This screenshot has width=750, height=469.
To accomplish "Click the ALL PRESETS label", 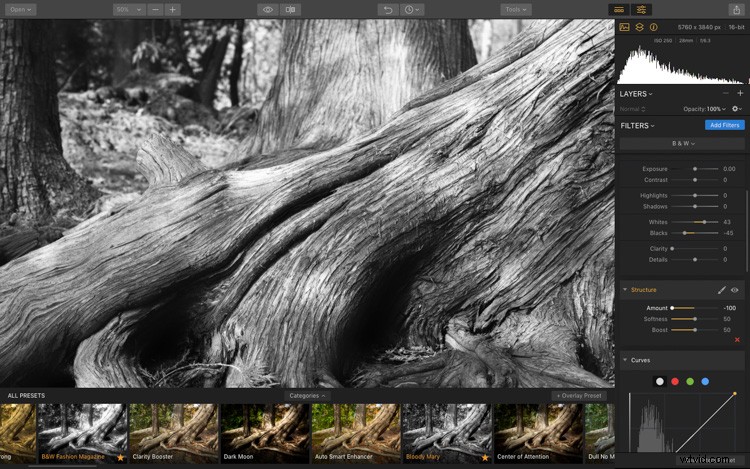I will click(x=26, y=395).
